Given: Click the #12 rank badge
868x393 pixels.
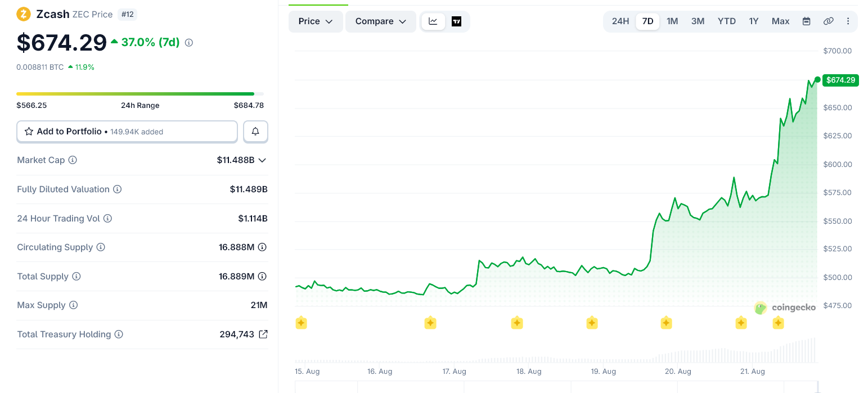Looking at the screenshot, I should (x=128, y=14).
